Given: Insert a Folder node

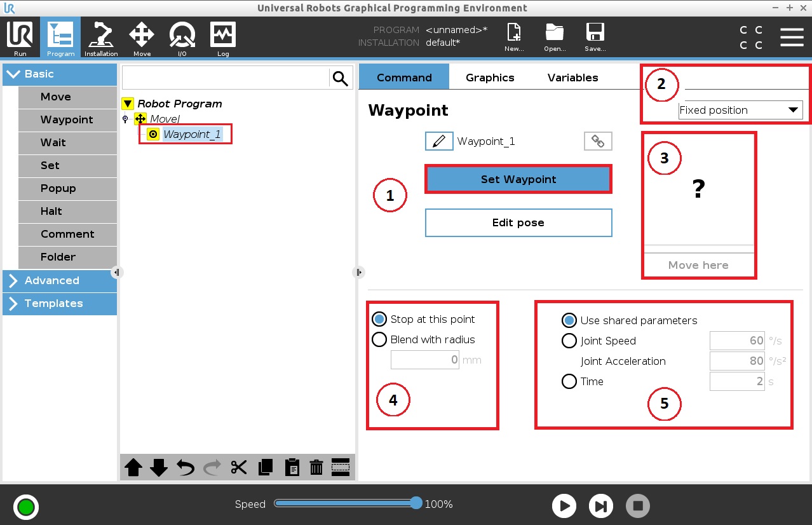Looking at the screenshot, I should tap(67, 257).
